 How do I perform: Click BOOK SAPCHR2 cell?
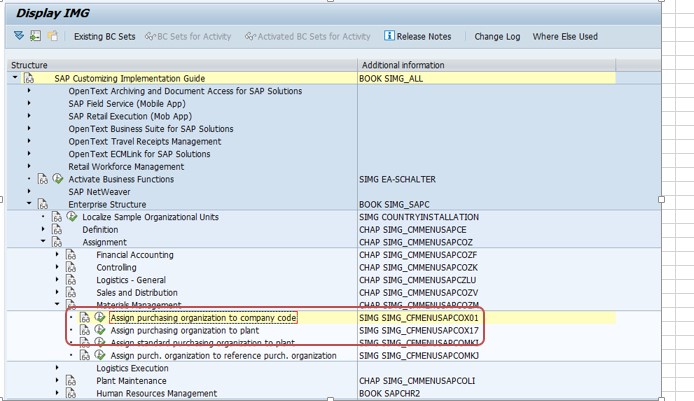(389, 393)
